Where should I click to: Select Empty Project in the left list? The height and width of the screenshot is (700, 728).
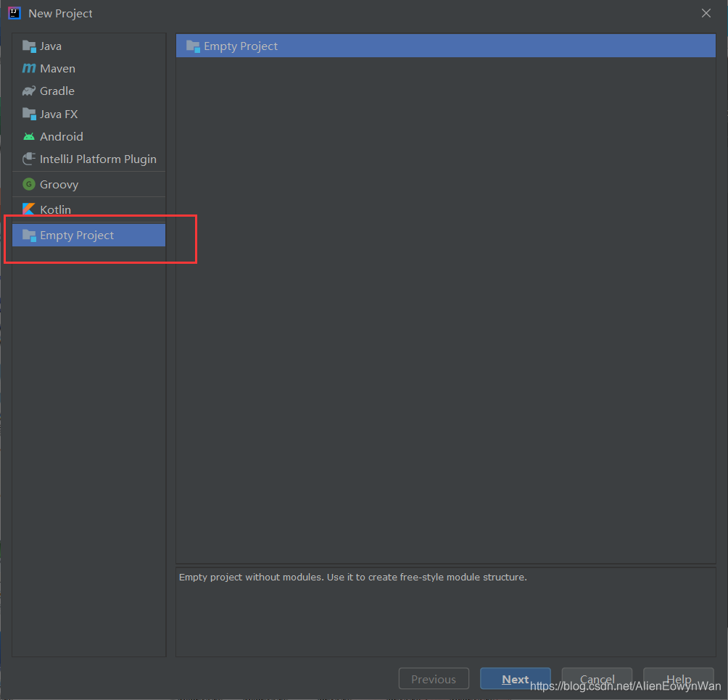88,236
